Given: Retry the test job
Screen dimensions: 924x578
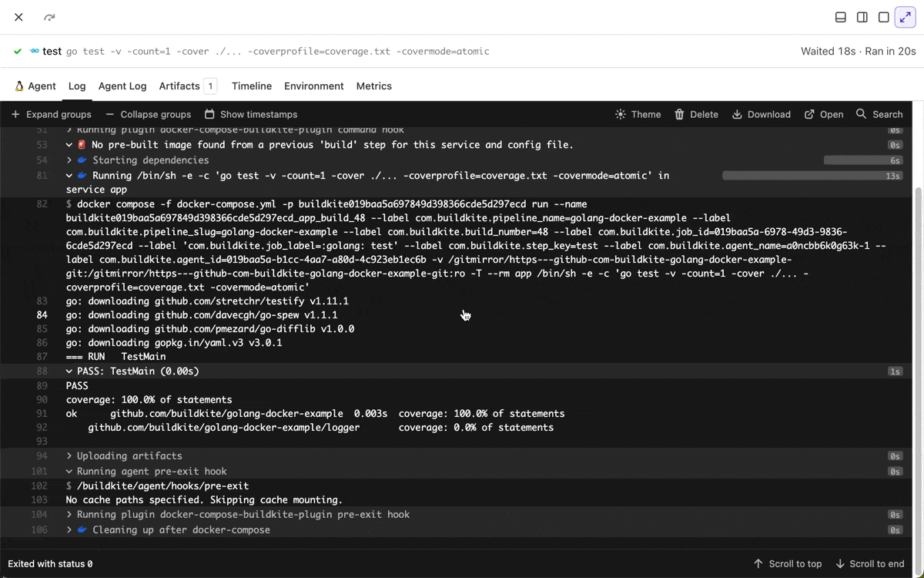Looking at the screenshot, I should [x=49, y=17].
